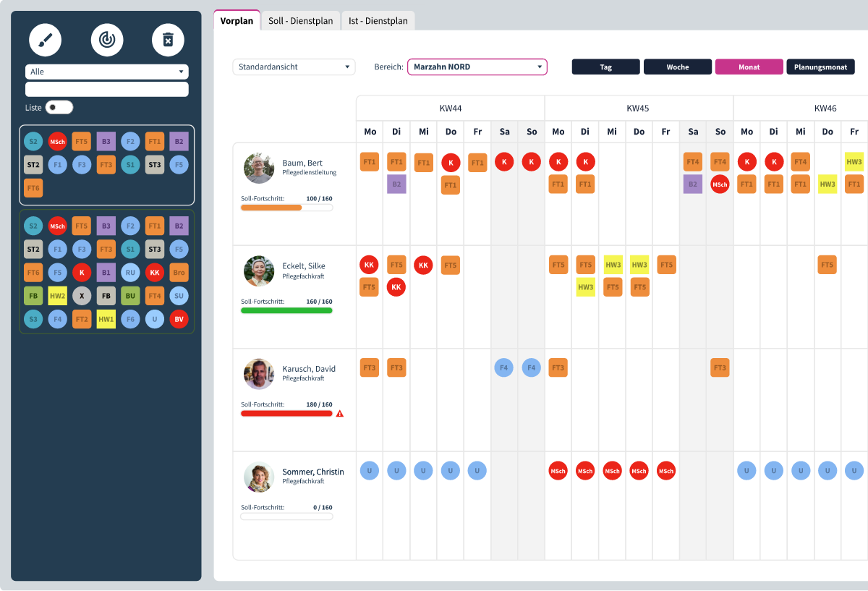Click the trash delete icon
Screen dimensions: 868x591
tap(168, 40)
